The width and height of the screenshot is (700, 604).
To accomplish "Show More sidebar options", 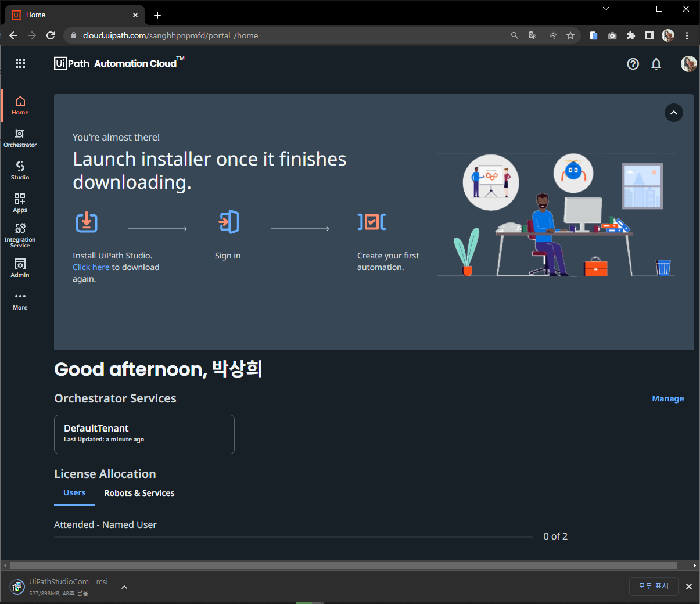I will tap(20, 301).
